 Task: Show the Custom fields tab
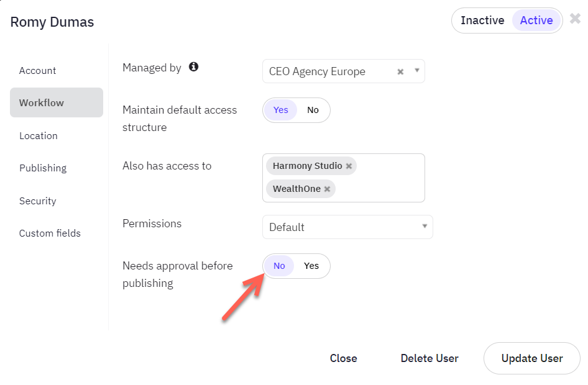[50, 233]
